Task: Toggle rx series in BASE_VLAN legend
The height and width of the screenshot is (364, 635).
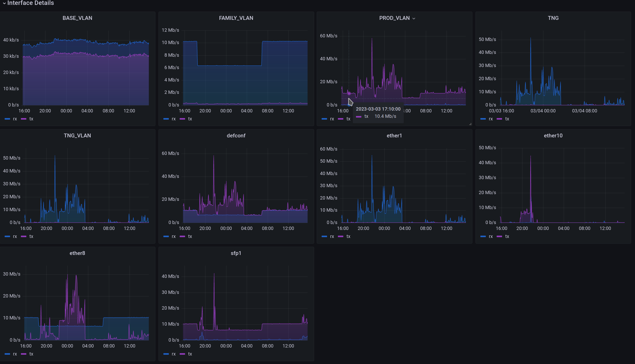Action: click(15, 119)
